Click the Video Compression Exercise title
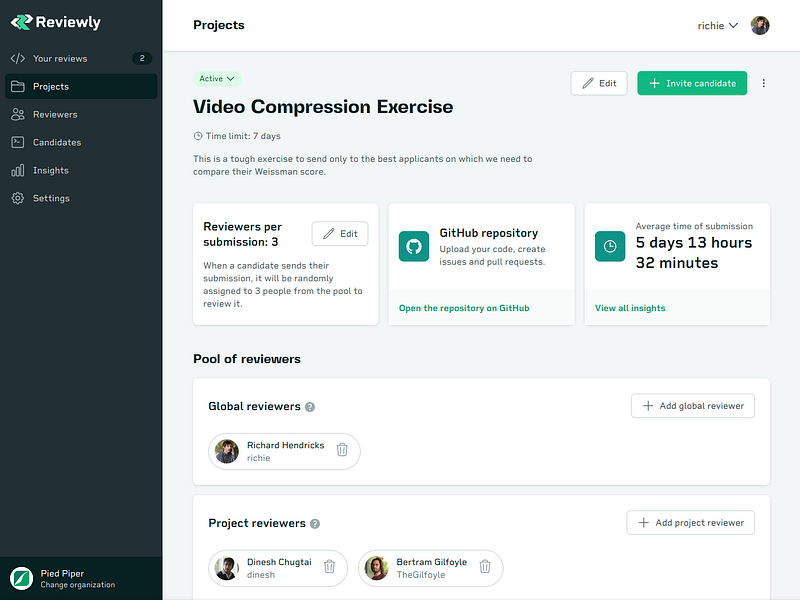This screenshot has height=600, width=800. click(x=323, y=107)
